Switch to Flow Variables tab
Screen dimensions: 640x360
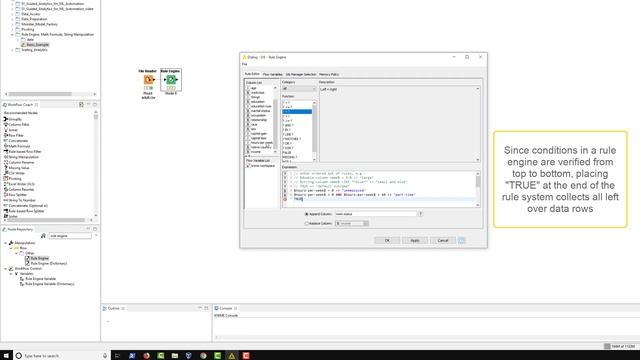click(272, 74)
